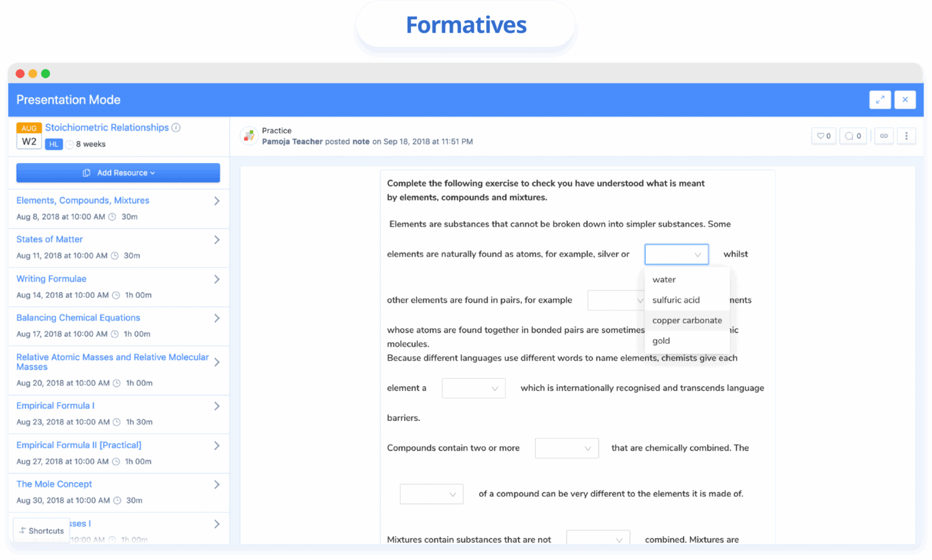Open the dropdown after 'element a'
The image size is (932, 560).
473,388
